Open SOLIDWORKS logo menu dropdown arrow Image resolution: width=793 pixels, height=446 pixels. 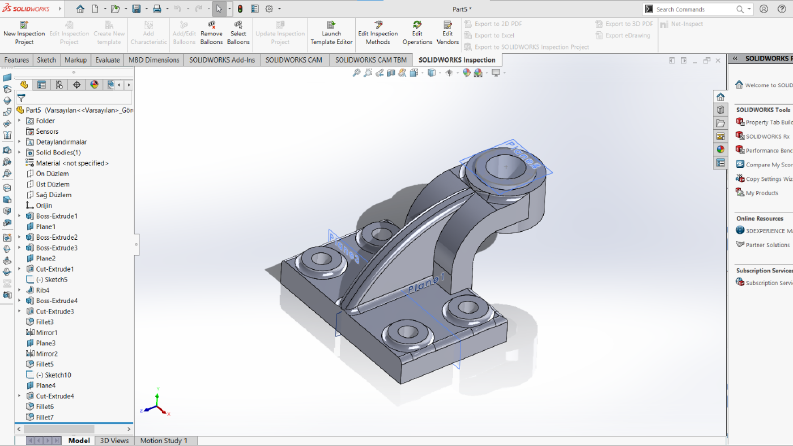click(60, 9)
